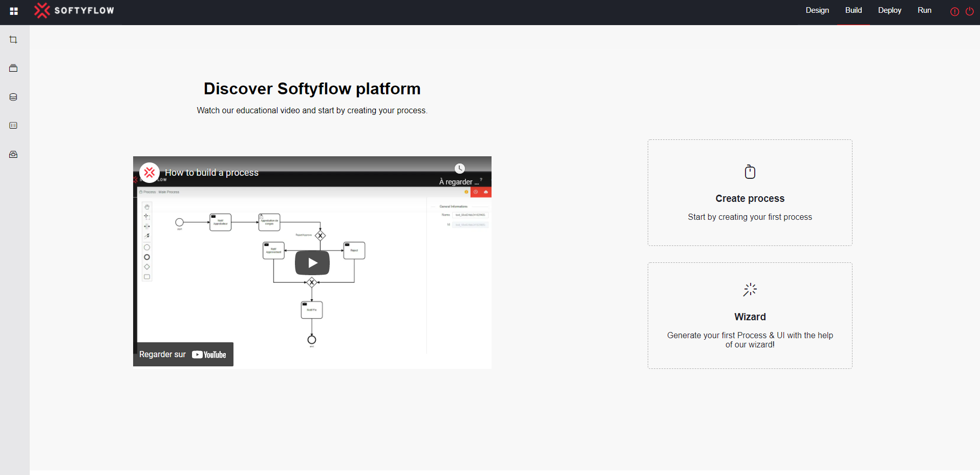Open the apps grid menu icon
The height and width of the screenshot is (475, 980).
click(14, 11)
